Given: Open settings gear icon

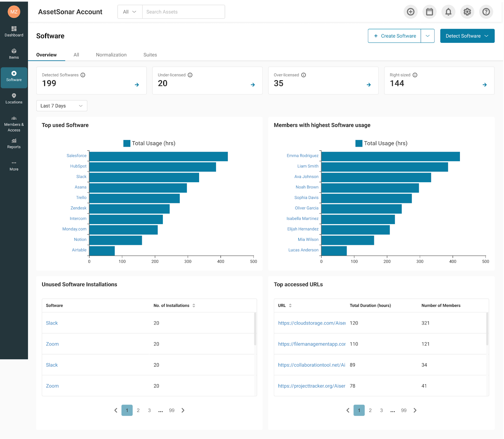Looking at the screenshot, I should (467, 12).
